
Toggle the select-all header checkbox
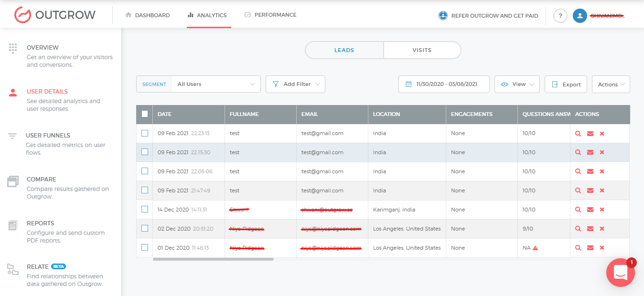[145, 114]
